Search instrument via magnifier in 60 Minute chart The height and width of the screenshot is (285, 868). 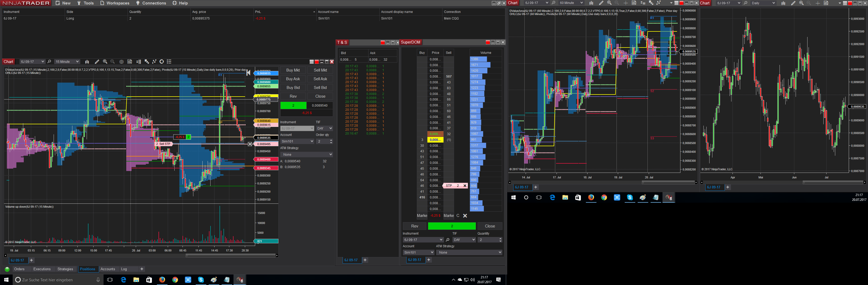[x=553, y=3]
